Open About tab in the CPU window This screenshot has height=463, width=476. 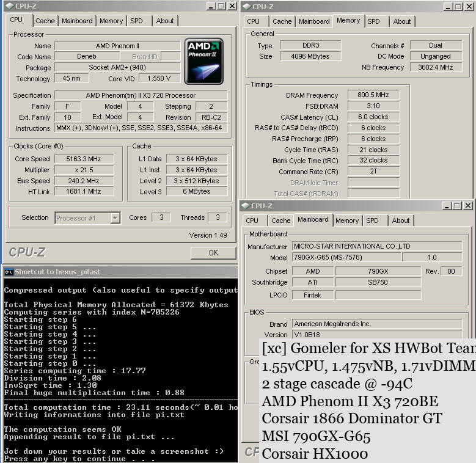[x=165, y=21]
